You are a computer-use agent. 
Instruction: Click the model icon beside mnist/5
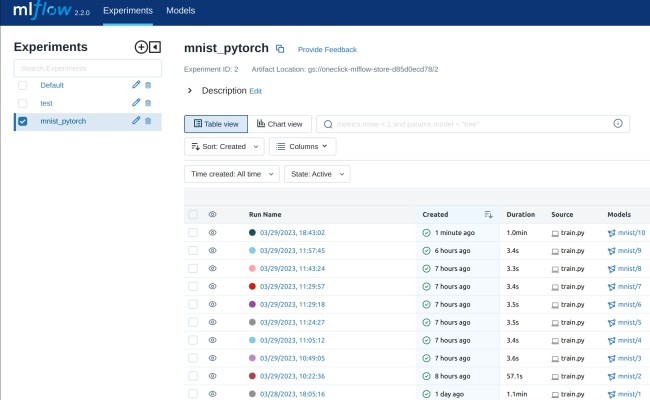611,322
